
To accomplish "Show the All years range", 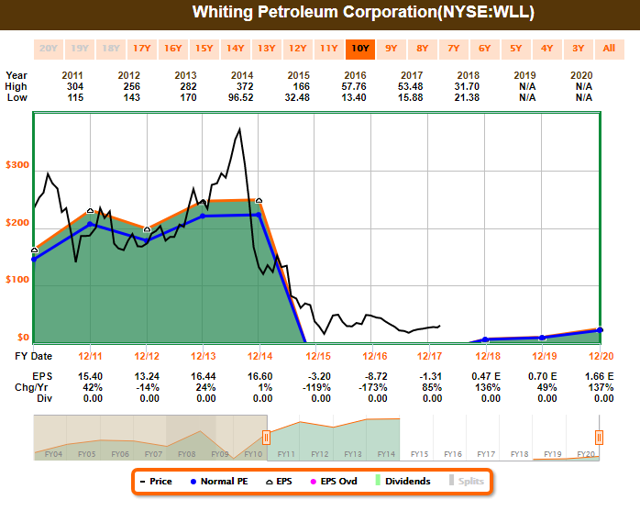I will [x=609, y=49].
